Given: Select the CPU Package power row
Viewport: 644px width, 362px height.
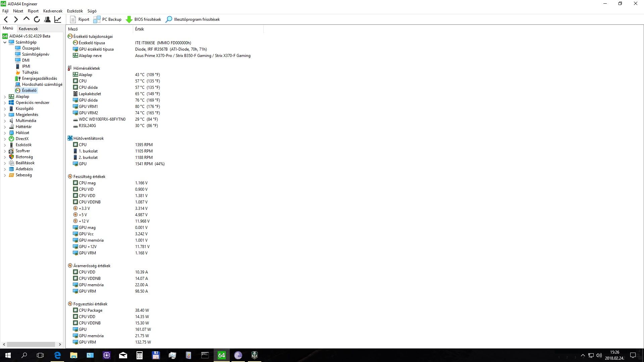Looking at the screenshot, I should click(x=111, y=310).
